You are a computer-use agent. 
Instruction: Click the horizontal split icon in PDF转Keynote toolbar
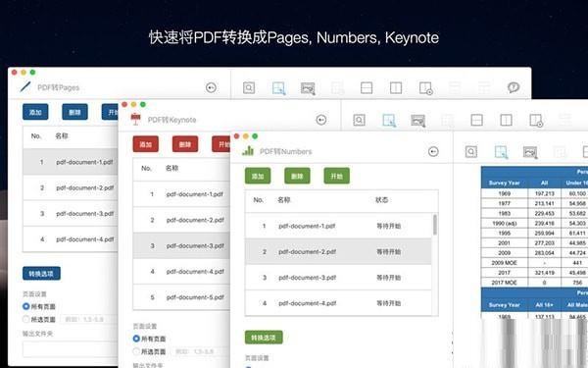(x=476, y=120)
